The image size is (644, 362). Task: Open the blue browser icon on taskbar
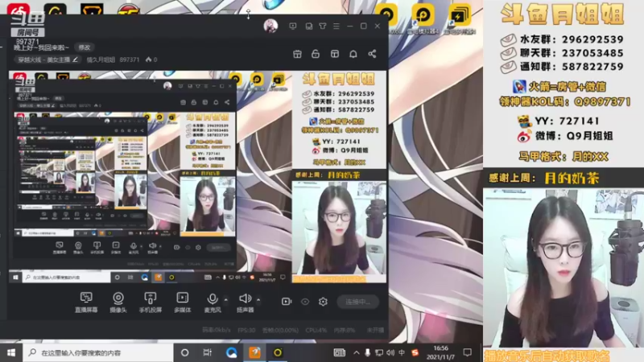(x=231, y=352)
